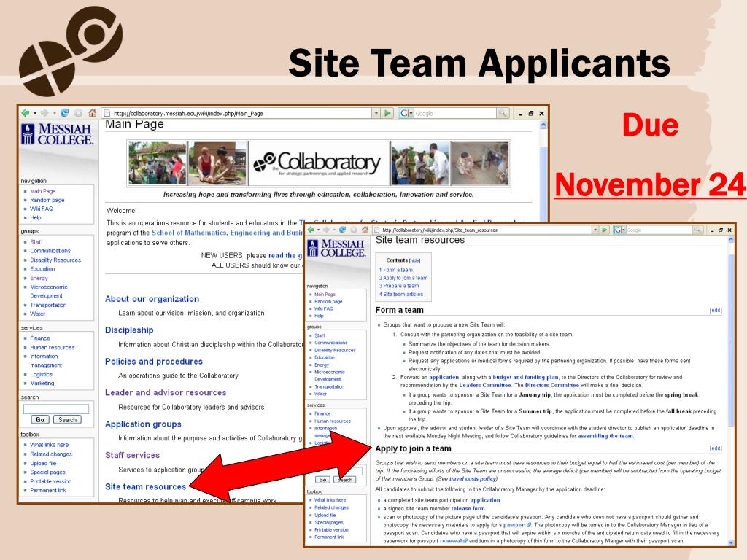
Task: Open Upload file in Main Page toolbox
Action: pyautogui.click(x=43, y=463)
